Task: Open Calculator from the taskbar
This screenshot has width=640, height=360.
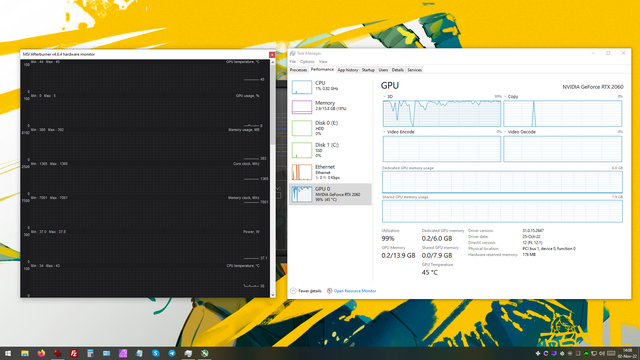Action: (x=90, y=353)
